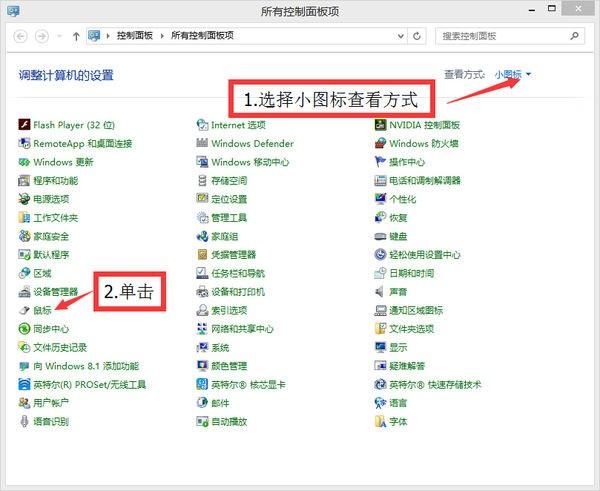
Task: Open the 自动播放 link
Action: pos(229,422)
